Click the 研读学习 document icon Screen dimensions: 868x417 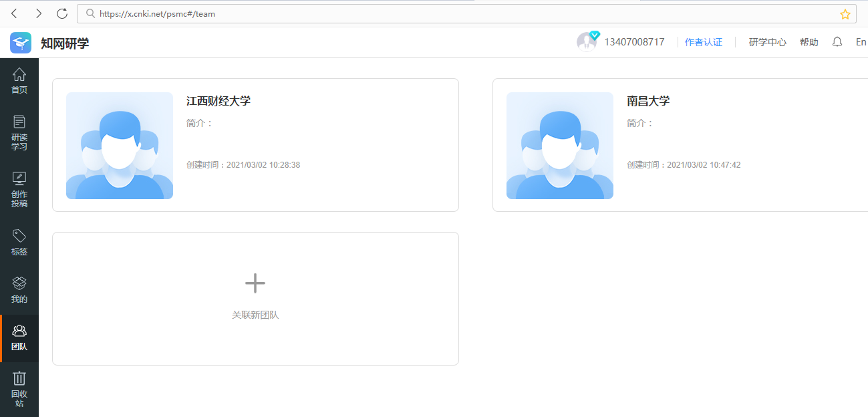tap(19, 122)
